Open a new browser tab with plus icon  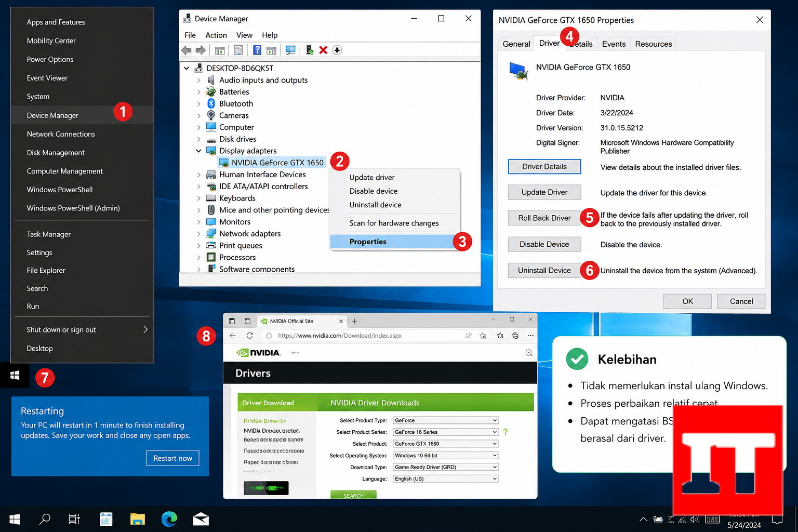[354, 321]
